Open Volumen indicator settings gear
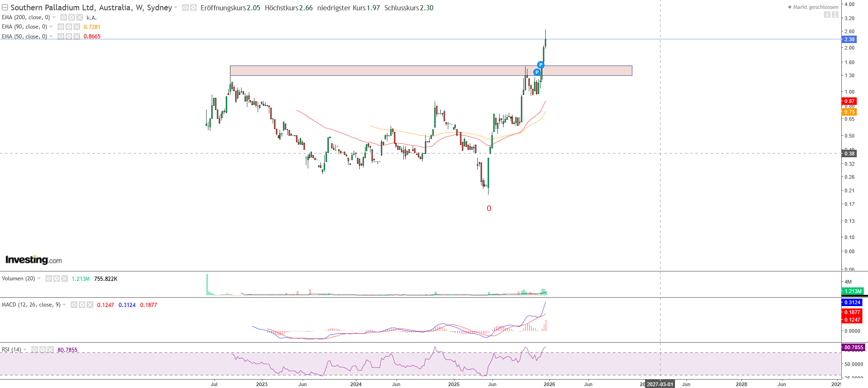Screen dimensions: 868x388 57,278
